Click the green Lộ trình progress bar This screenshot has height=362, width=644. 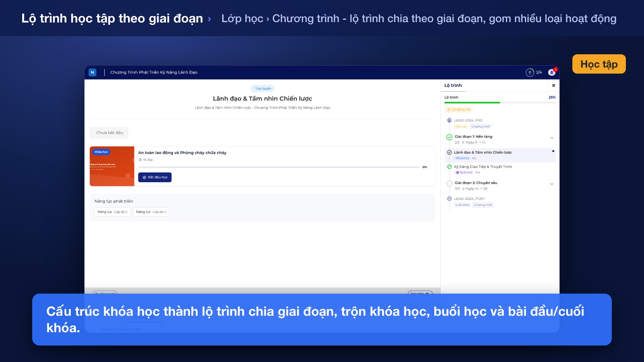500,103
